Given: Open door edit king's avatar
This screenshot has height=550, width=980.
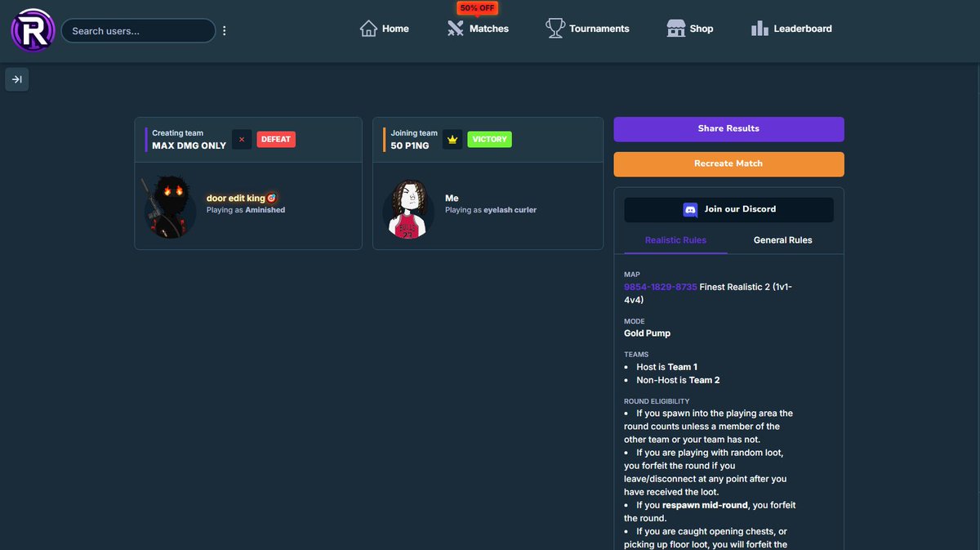Looking at the screenshot, I should click(171, 207).
